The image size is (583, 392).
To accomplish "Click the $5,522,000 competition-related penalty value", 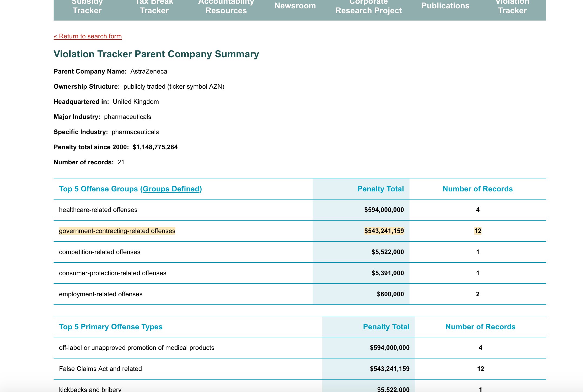I will [x=388, y=252].
